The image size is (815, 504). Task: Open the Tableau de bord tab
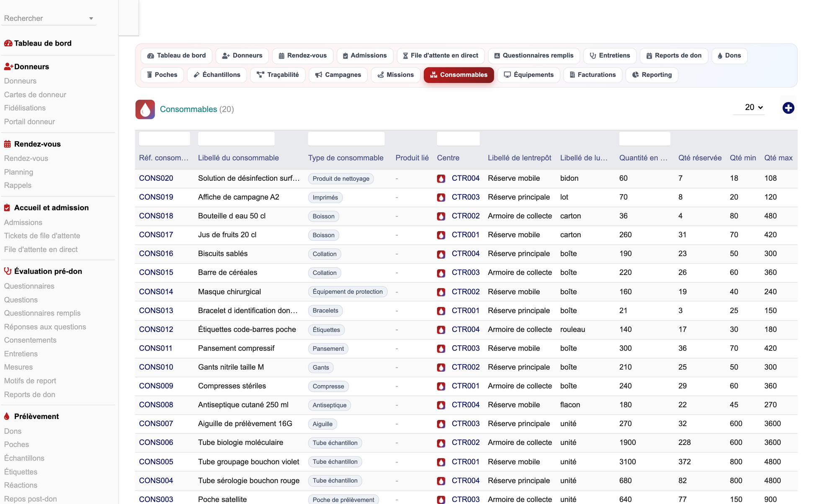[x=176, y=56]
